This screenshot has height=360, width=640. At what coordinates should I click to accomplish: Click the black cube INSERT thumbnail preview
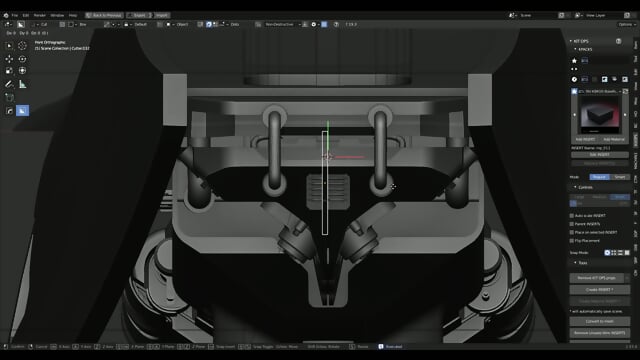pyautogui.click(x=600, y=115)
